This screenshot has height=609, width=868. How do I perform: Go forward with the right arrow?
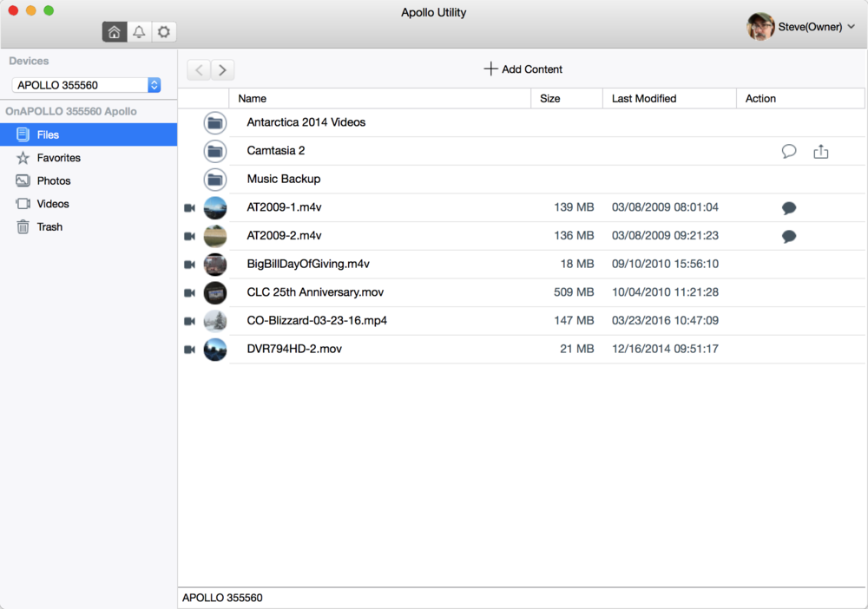click(222, 69)
